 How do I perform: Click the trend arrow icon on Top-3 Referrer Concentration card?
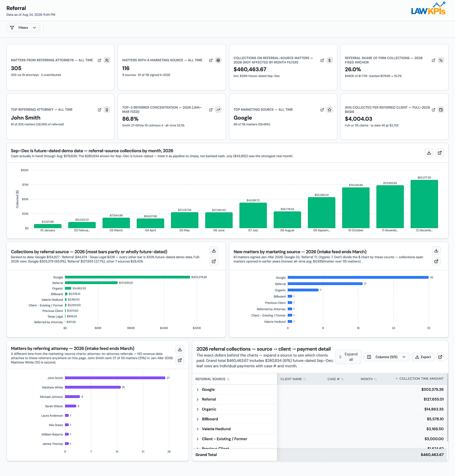218,110
